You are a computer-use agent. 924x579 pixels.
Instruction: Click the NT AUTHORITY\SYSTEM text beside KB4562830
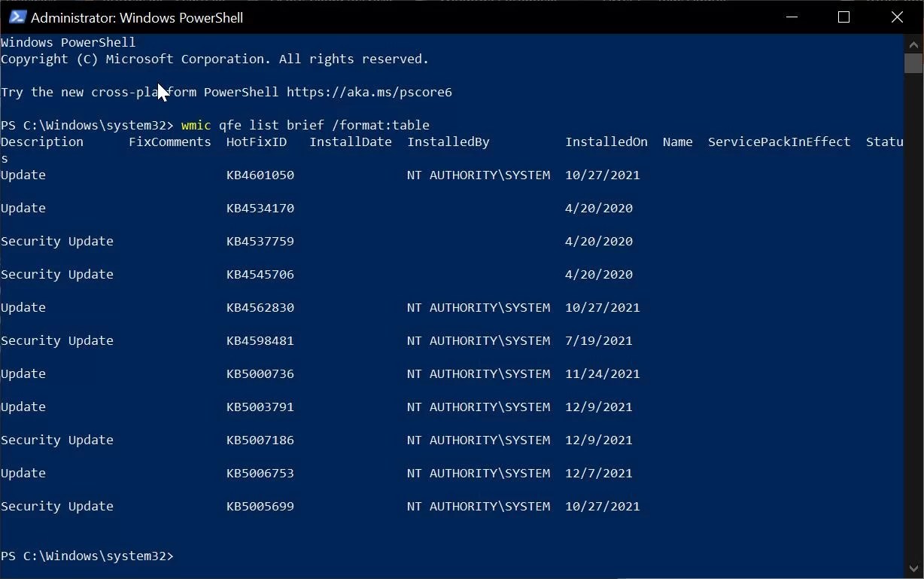[x=479, y=307]
